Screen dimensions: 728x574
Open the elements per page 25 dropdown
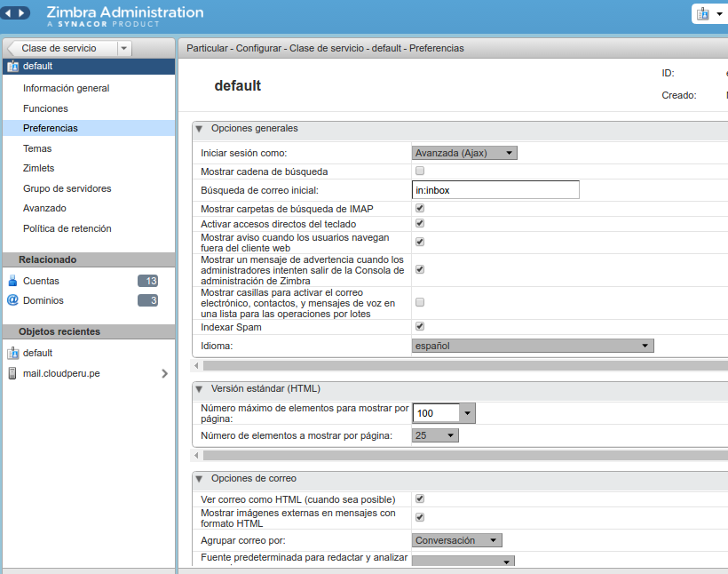click(x=435, y=435)
